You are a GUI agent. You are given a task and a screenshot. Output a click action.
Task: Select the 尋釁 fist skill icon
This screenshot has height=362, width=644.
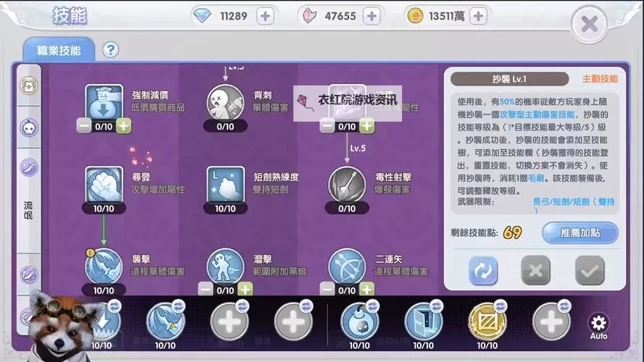104,185
